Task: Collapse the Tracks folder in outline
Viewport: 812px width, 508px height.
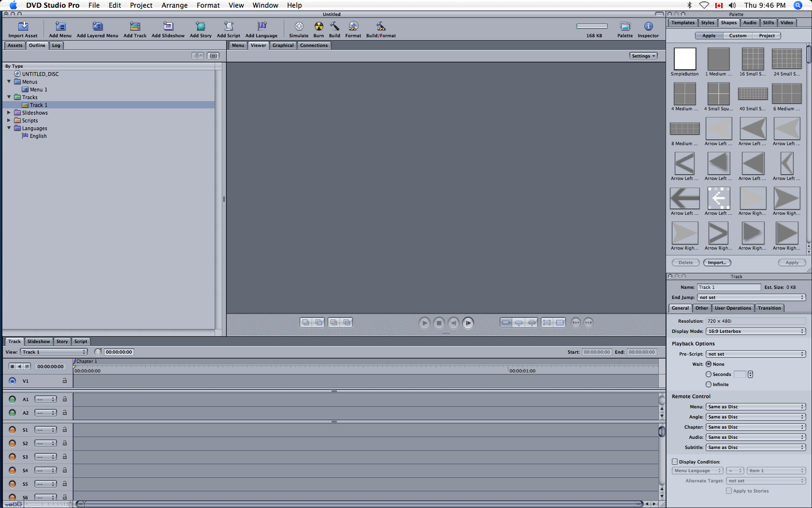Action: point(9,97)
